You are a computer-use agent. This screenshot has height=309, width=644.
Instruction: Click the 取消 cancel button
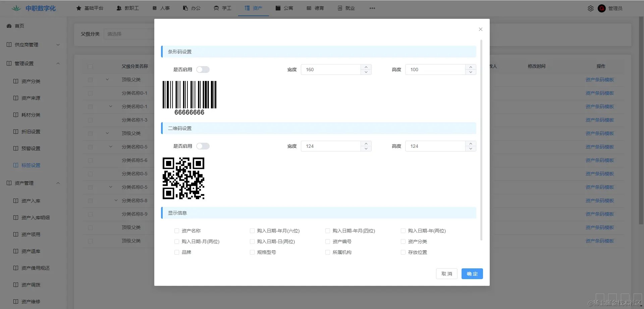point(447,274)
